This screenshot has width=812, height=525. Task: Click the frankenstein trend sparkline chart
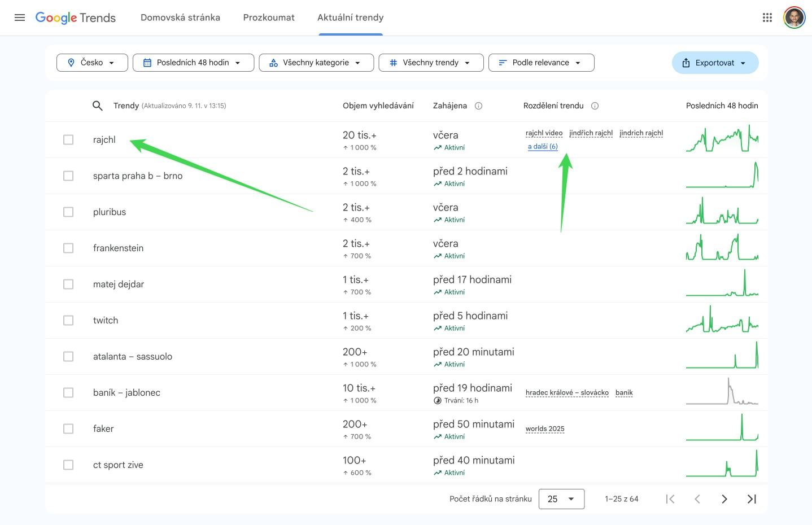(722, 248)
